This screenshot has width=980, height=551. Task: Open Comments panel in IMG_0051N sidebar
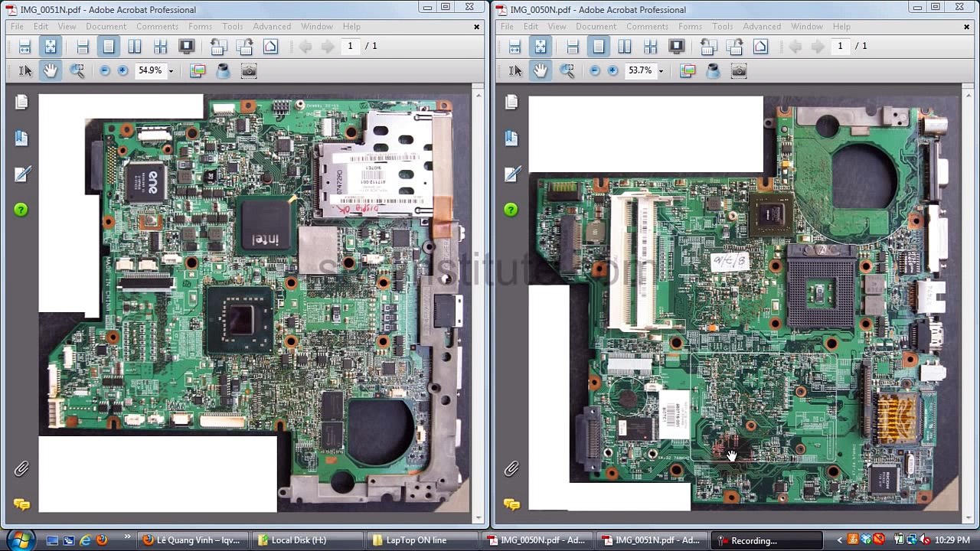pos(21,504)
